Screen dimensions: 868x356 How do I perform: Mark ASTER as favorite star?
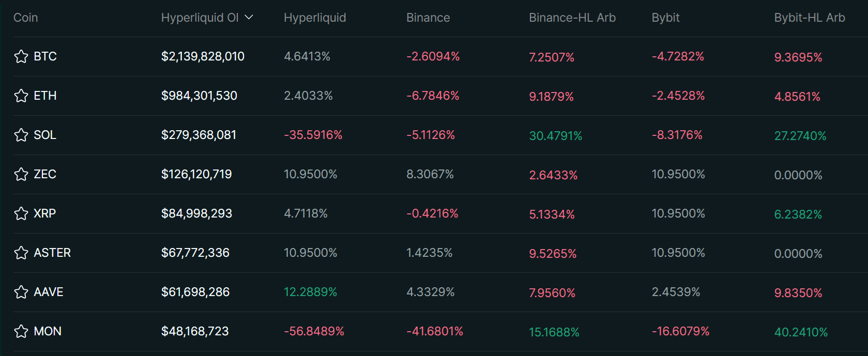pyautogui.click(x=21, y=253)
